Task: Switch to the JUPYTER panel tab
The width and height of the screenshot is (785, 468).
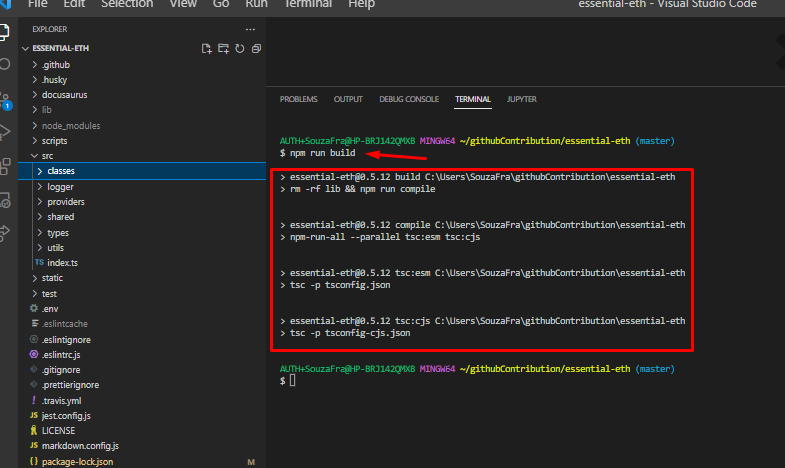Action: 522,99
